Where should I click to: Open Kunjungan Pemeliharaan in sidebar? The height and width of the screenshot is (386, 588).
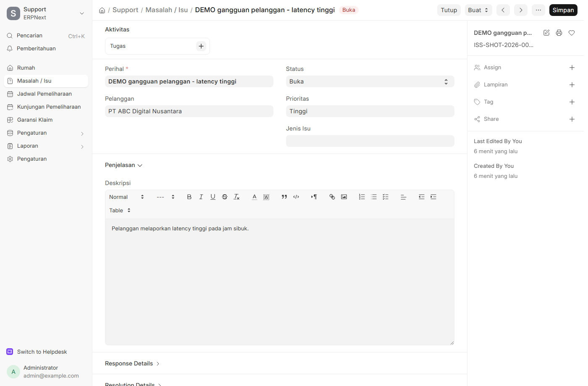(46, 107)
